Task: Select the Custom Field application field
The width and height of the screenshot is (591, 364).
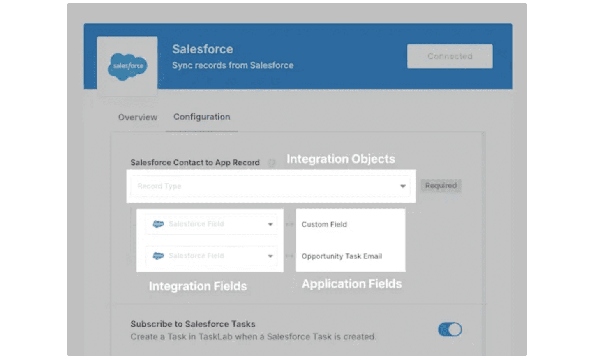Action: pyautogui.click(x=324, y=224)
